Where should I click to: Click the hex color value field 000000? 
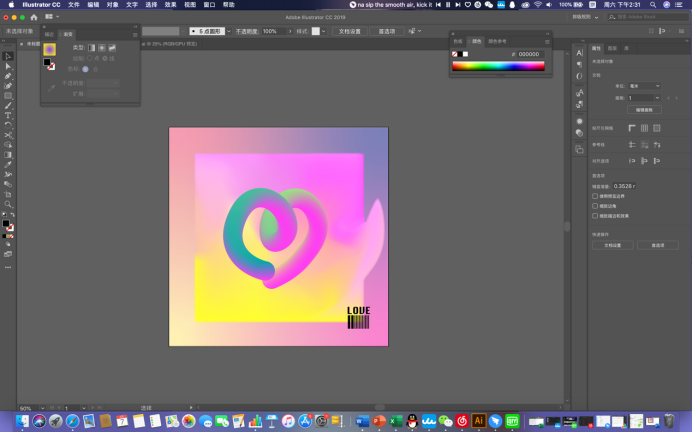pos(531,54)
